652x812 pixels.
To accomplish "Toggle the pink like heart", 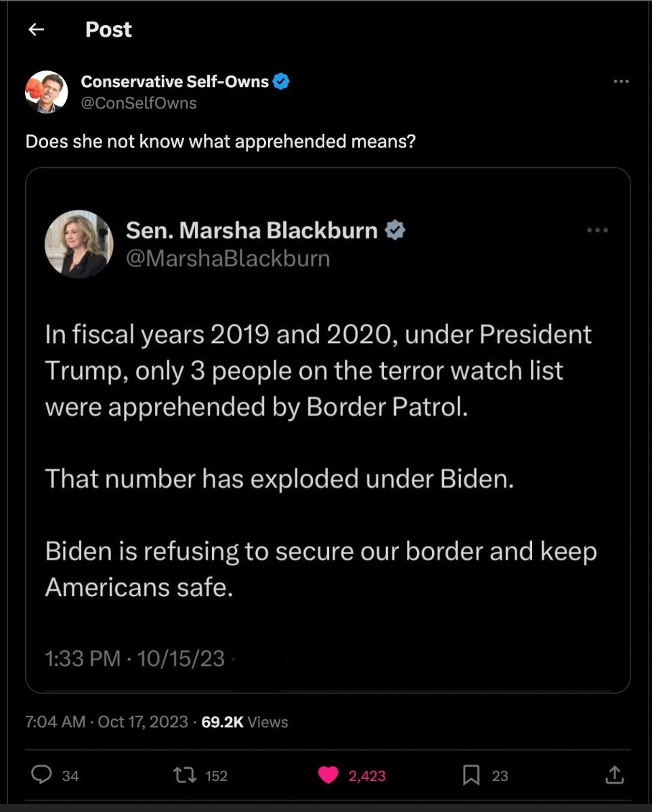I will (x=328, y=775).
